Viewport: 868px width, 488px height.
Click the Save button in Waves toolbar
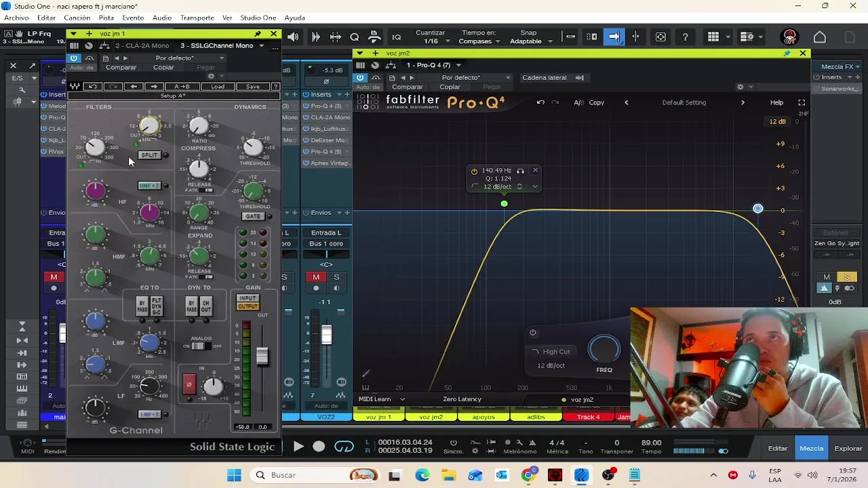pos(253,87)
